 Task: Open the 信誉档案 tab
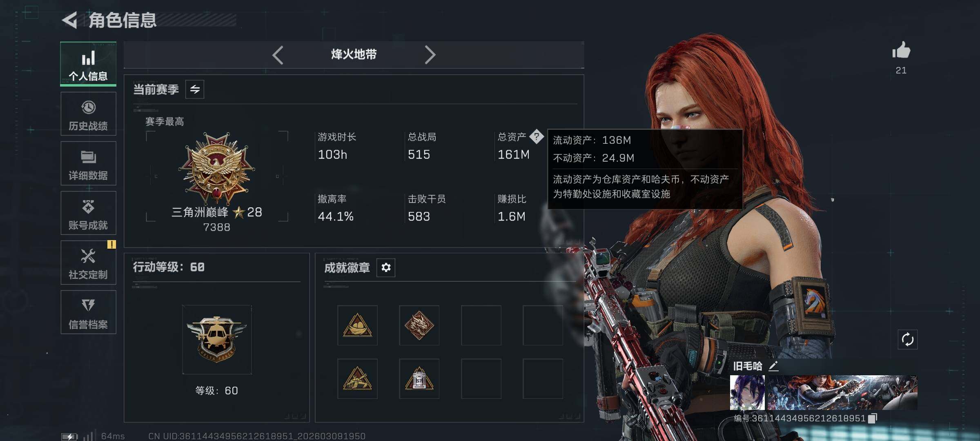tap(88, 312)
